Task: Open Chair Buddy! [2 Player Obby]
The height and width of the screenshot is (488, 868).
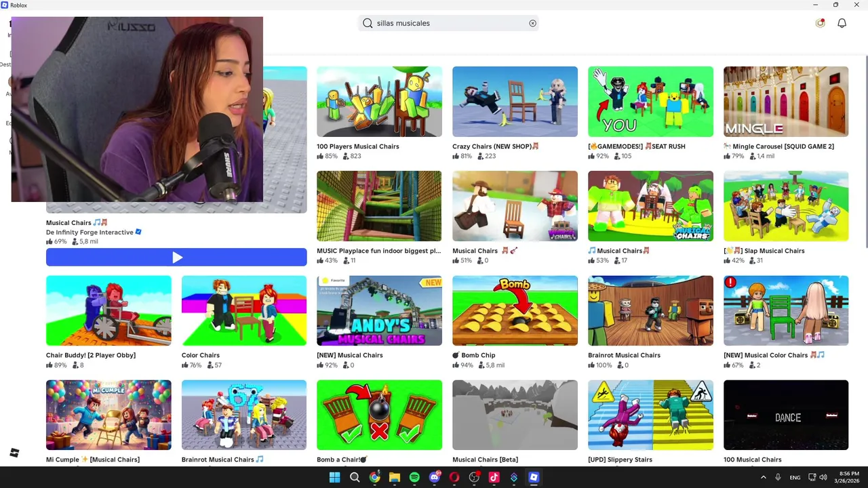Action: click(x=108, y=310)
